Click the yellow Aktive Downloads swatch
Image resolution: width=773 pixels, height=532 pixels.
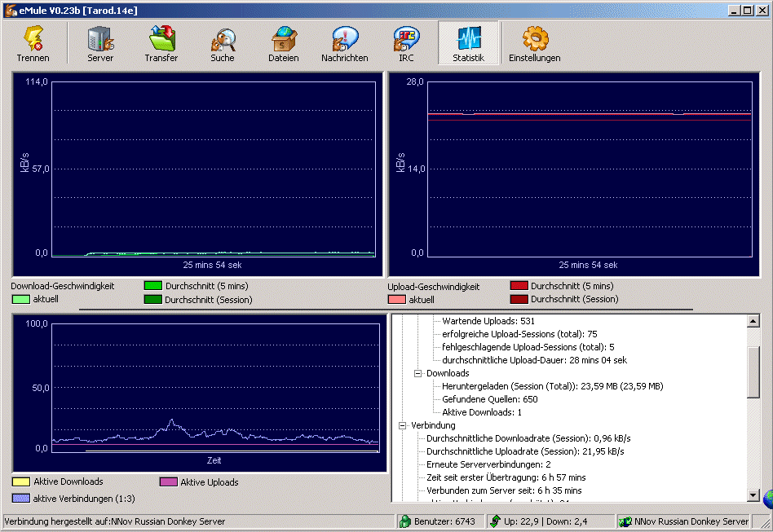[x=20, y=481]
